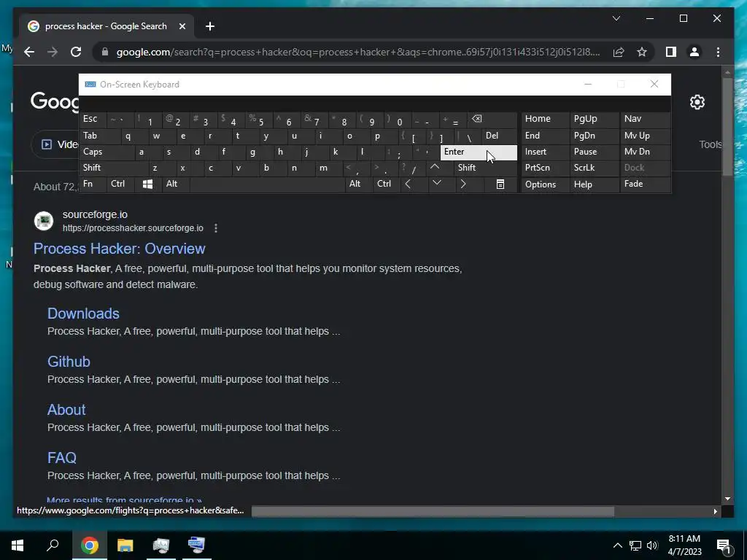The height and width of the screenshot is (560, 747).
Task: Bookmark this page with the star icon
Action: (x=642, y=52)
